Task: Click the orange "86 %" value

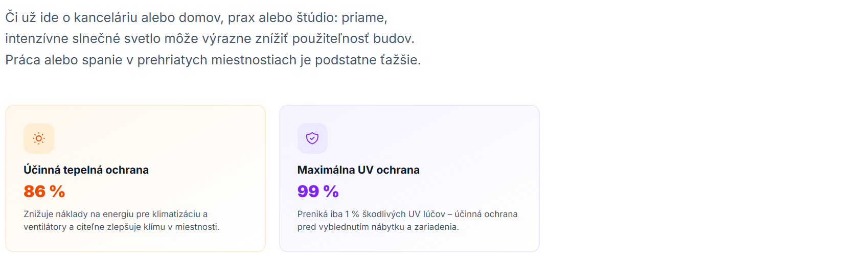Action: [x=44, y=192]
